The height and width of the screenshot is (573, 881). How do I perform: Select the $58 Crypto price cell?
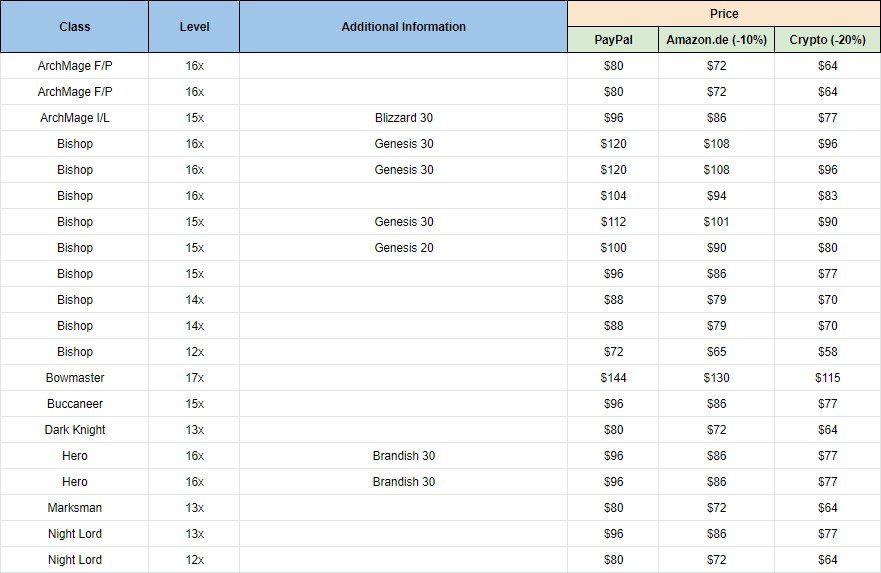pyautogui.click(x=828, y=352)
